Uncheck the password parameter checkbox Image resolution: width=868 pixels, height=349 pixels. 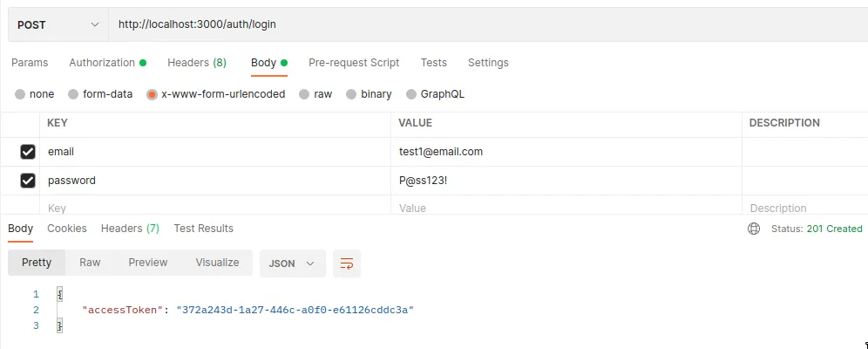pyautogui.click(x=28, y=181)
